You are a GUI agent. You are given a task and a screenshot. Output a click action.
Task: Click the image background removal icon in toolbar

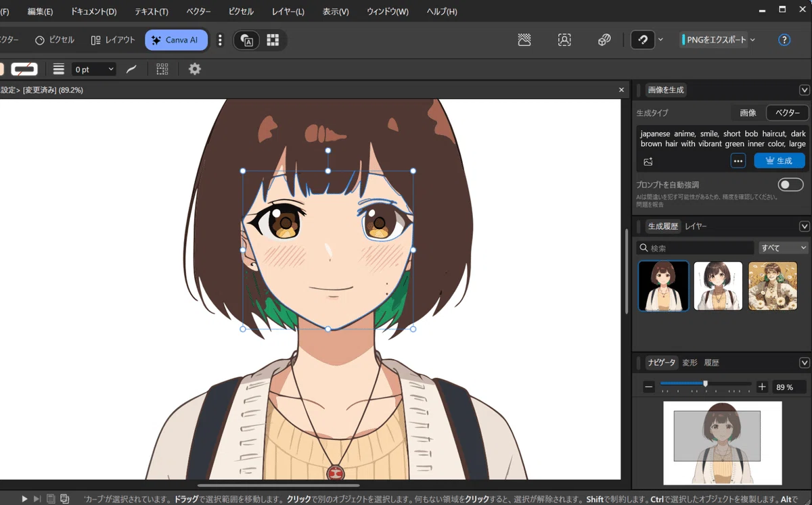point(524,40)
